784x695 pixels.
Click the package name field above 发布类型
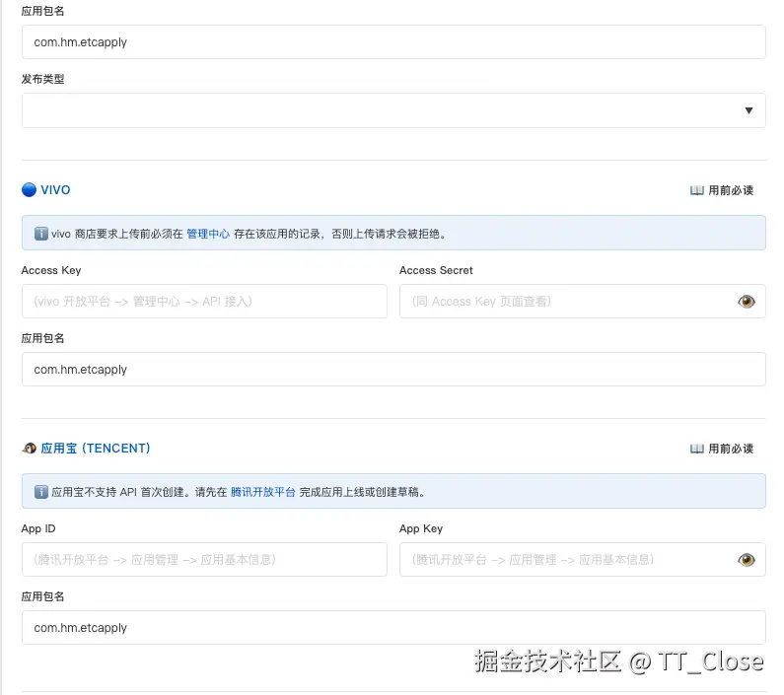(393, 42)
